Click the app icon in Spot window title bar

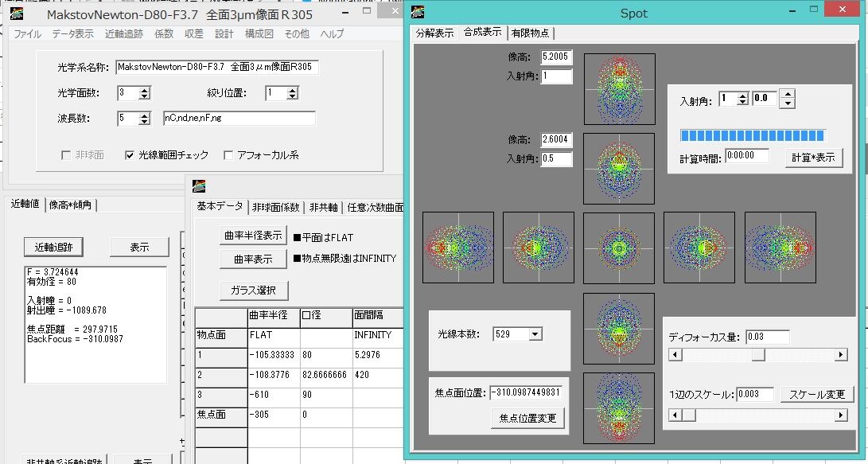418,12
